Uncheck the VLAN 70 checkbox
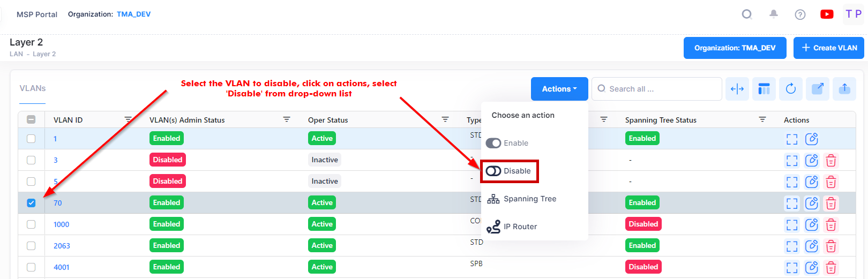 pos(31,203)
